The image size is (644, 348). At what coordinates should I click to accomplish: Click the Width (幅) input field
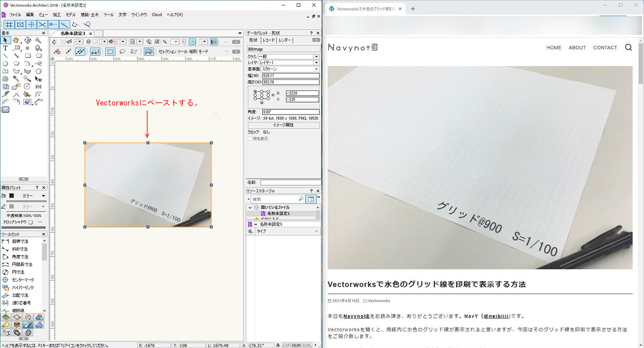tap(290, 76)
